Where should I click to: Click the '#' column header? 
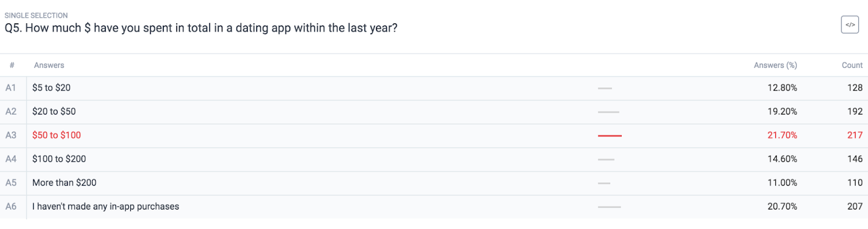(x=12, y=65)
